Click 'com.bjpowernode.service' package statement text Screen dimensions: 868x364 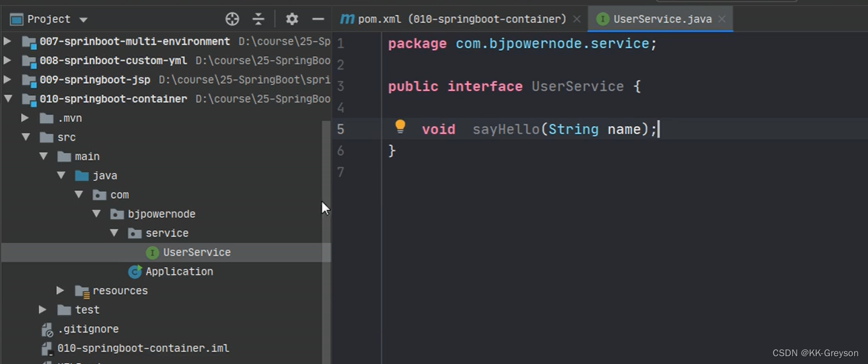pos(553,44)
